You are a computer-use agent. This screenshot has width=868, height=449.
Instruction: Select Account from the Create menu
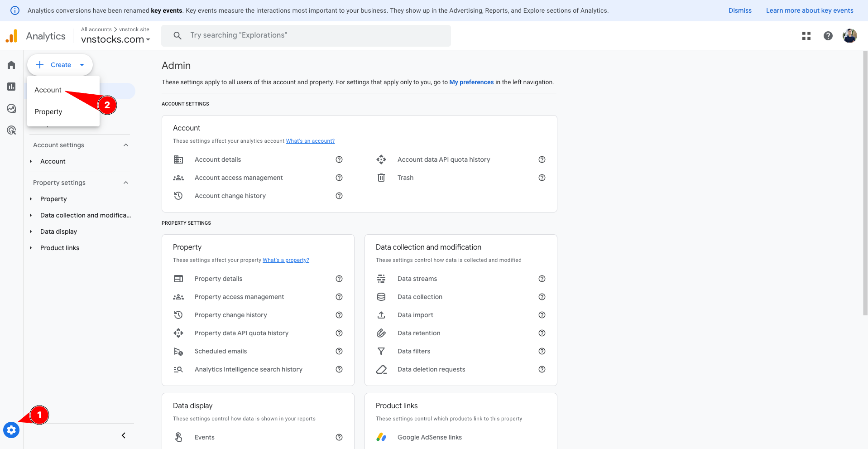(48, 90)
